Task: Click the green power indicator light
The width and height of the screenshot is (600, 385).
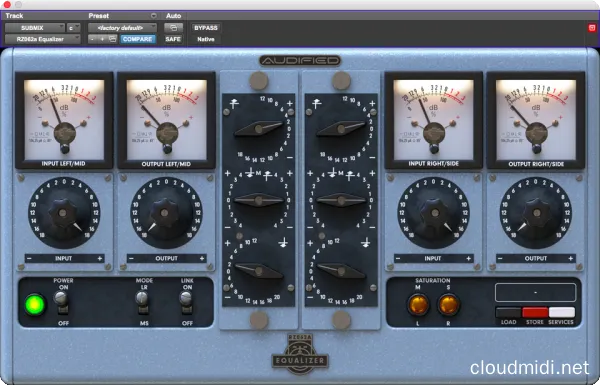Action: click(x=35, y=305)
